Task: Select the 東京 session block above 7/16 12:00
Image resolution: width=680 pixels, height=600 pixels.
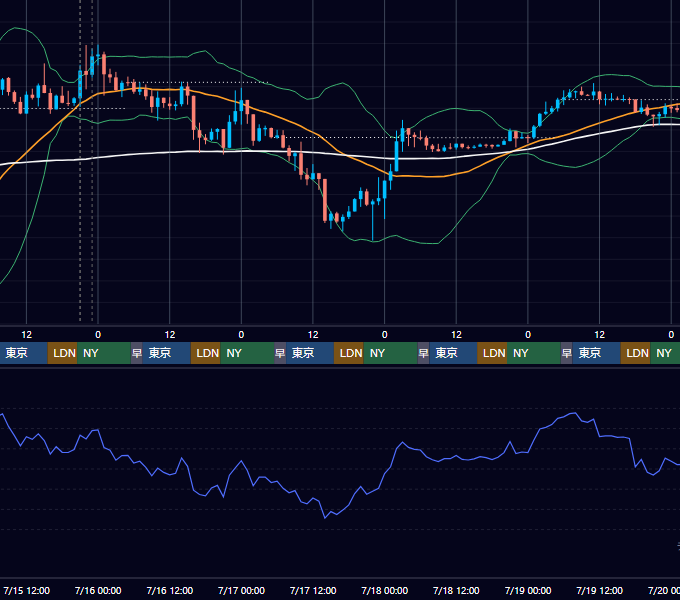Action: click(167, 353)
